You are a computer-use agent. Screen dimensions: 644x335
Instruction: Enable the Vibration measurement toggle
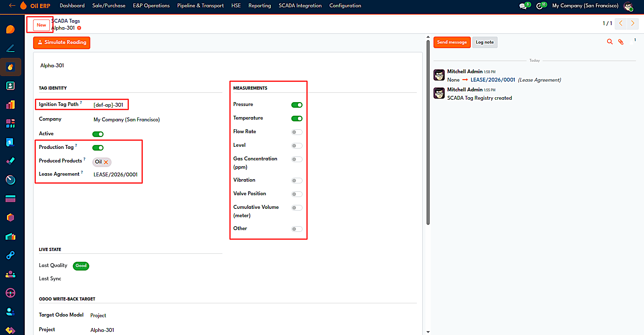coord(297,181)
